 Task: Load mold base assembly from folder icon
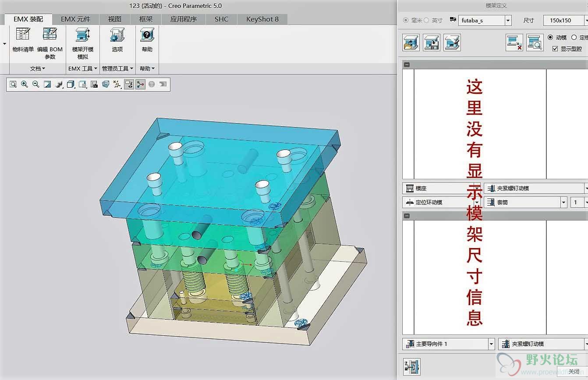pos(411,43)
